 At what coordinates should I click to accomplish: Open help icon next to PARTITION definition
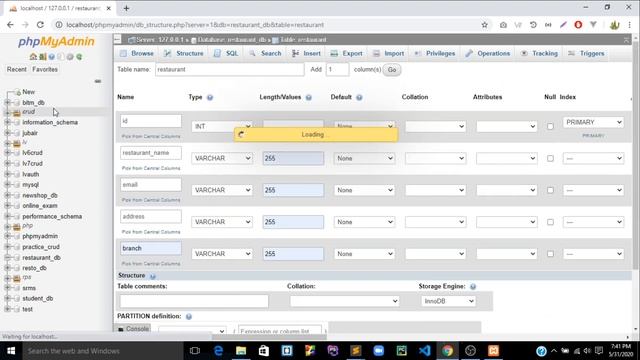point(189,317)
